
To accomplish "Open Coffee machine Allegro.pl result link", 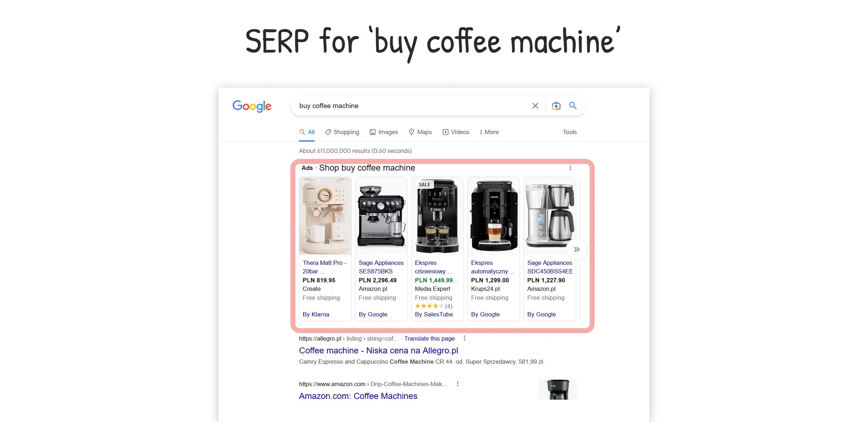I will coord(378,351).
